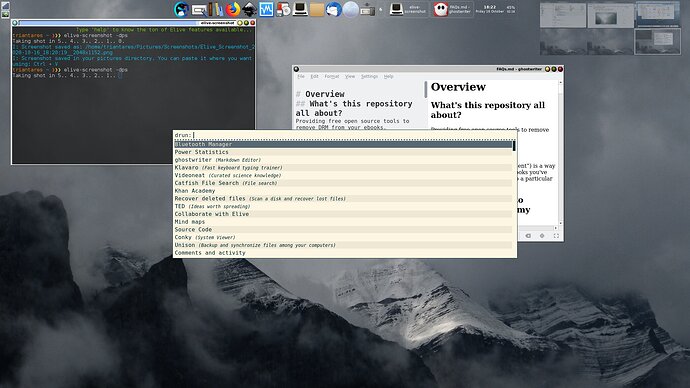The height and width of the screenshot is (388, 690).
Task: Launch Firefox from the dock
Action: click(233, 9)
